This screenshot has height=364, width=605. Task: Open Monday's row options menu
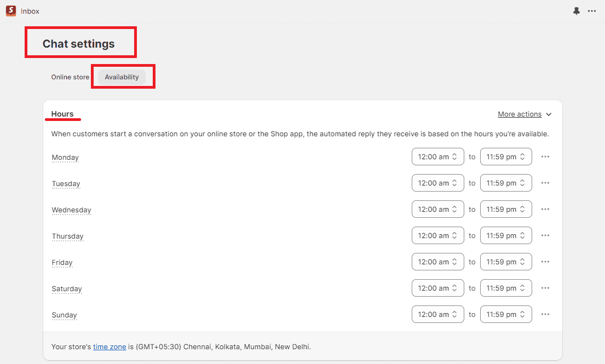point(545,157)
